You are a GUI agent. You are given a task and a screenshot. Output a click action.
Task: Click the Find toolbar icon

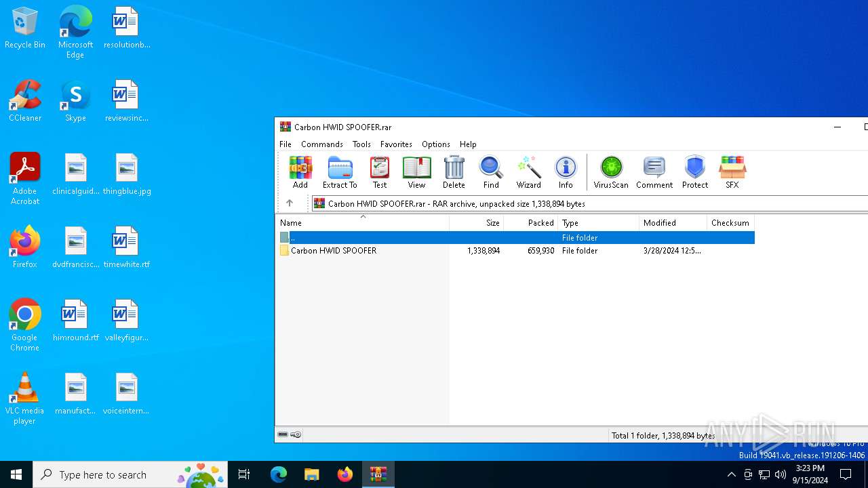[x=491, y=172]
